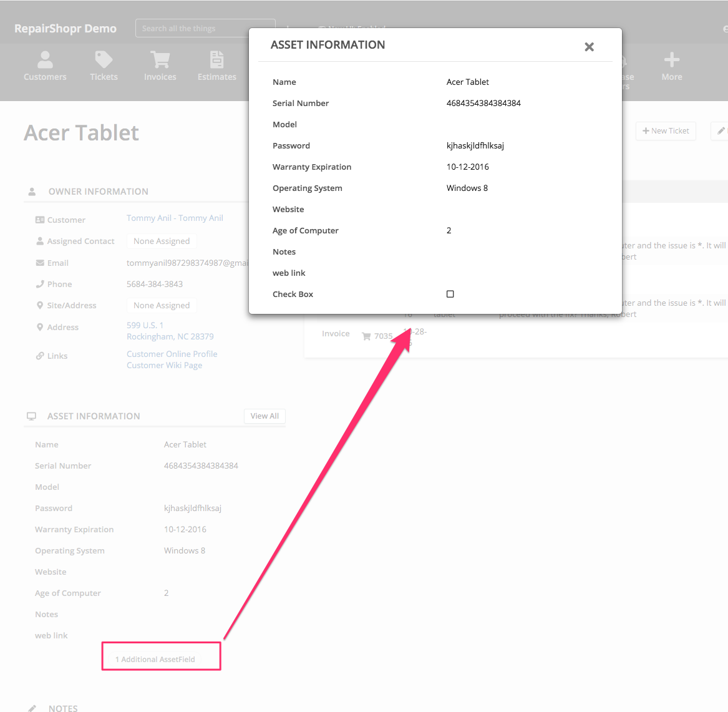Image resolution: width=728 pixels, height=712 pixels.
Task: Open the Assigned Contact None Assigned dropdown
Action: [162, 241]
